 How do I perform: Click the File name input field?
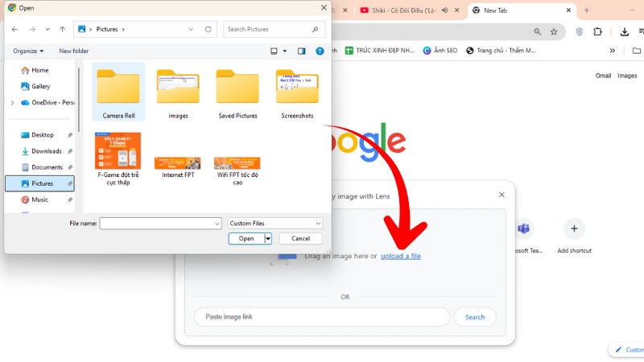(159, 224)
